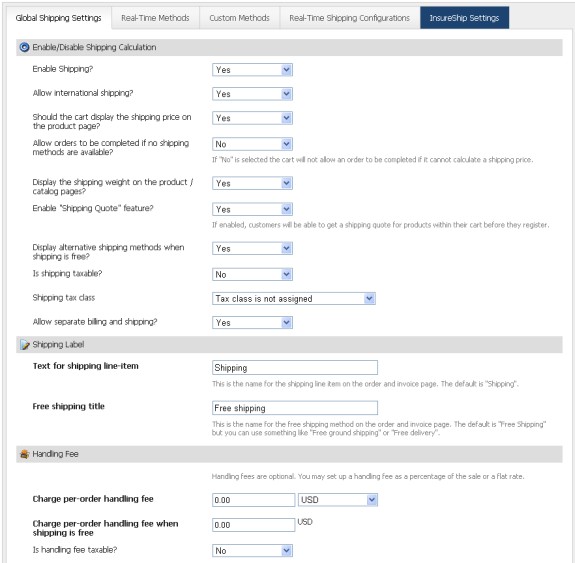Open the handling fee USD currency dropdown
The image size is (575, 563).
338,500
